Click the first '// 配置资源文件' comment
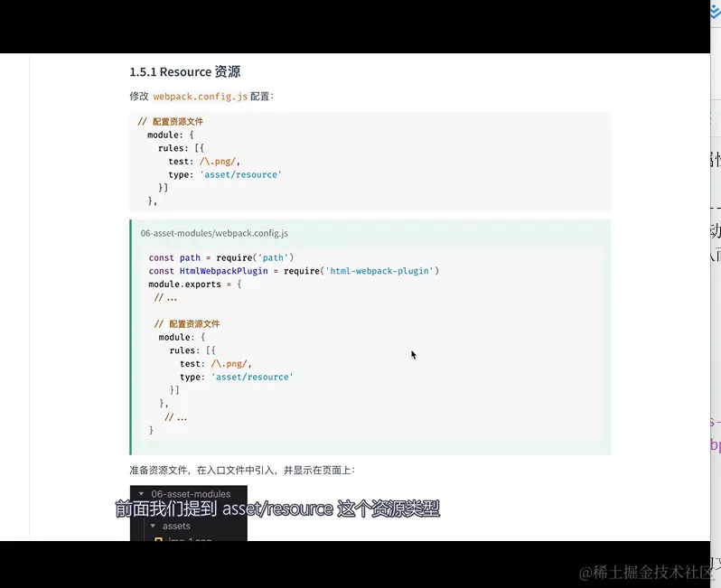 (x=170, y=121)
